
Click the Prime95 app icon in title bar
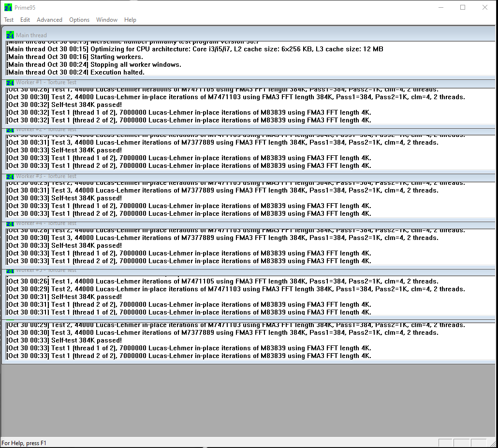pos(8,7)
